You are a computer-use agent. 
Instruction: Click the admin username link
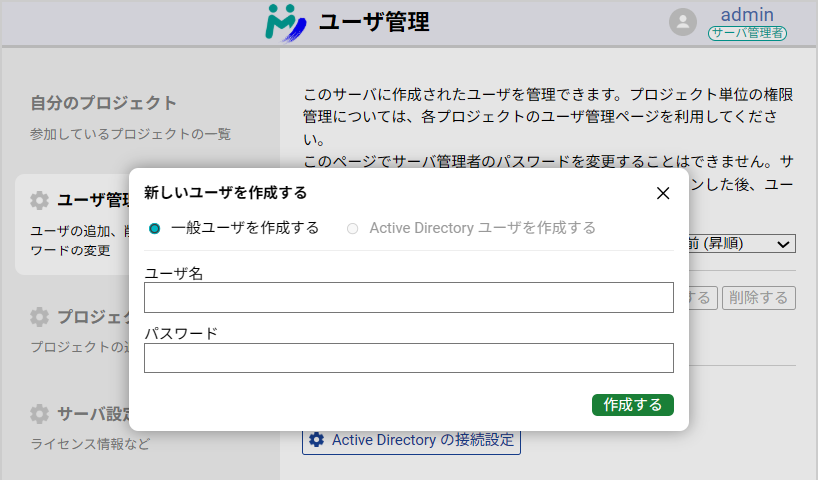[747, 15]
